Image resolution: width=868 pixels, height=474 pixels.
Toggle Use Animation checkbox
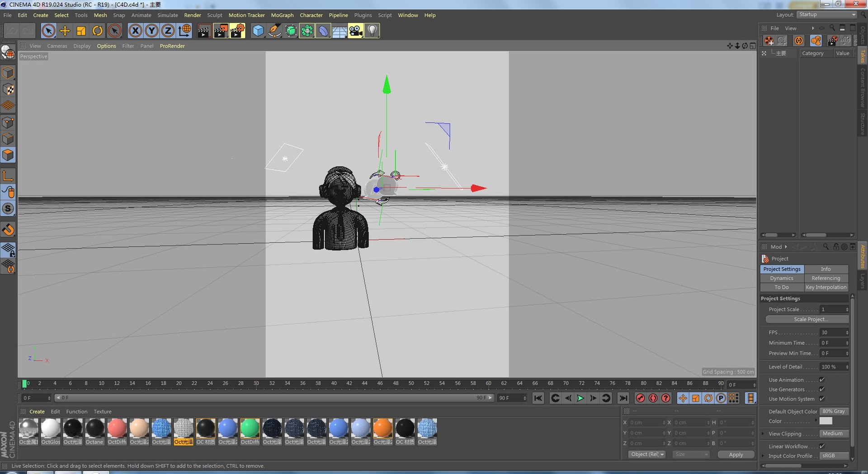tap(822, 380)
